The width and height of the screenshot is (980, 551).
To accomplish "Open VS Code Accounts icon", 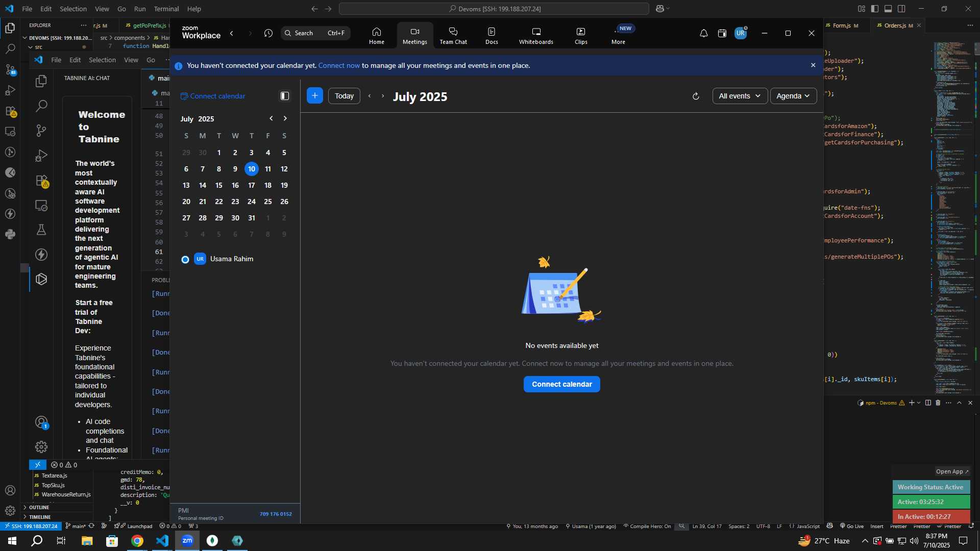I will 10,490.
